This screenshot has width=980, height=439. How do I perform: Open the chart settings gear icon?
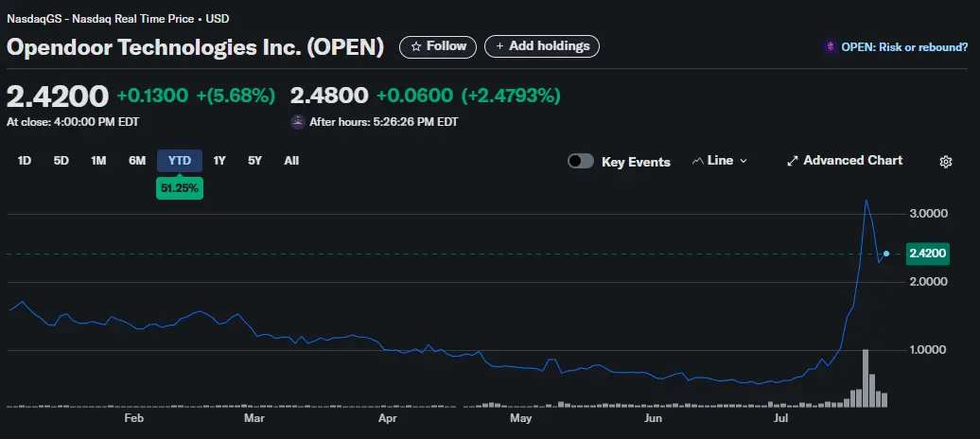tap(946, 162)
